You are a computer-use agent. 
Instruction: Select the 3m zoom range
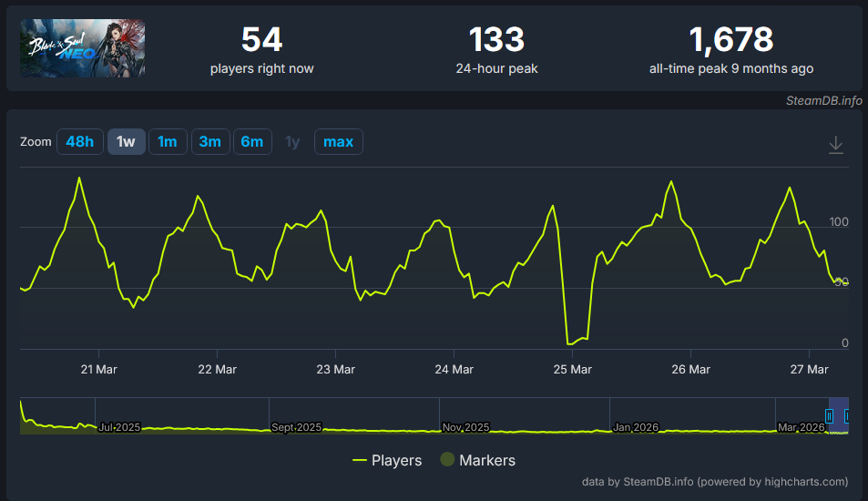(x=210, y=142)
